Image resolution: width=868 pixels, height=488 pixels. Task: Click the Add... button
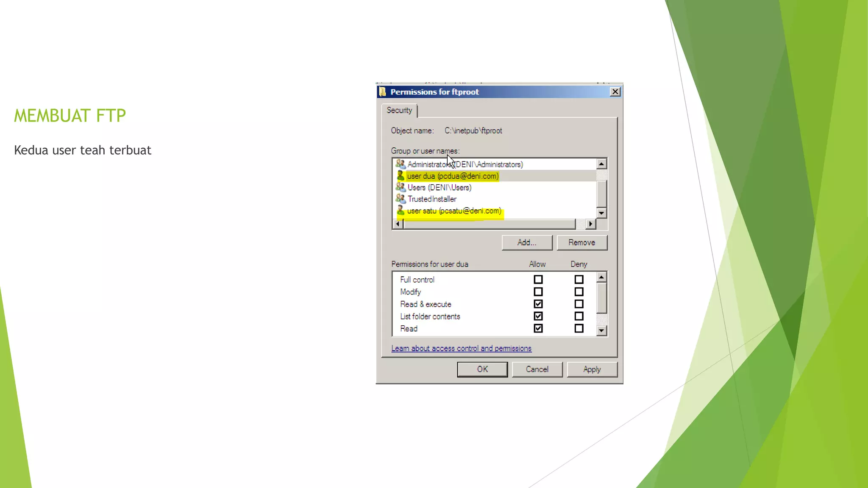(527, 243)
